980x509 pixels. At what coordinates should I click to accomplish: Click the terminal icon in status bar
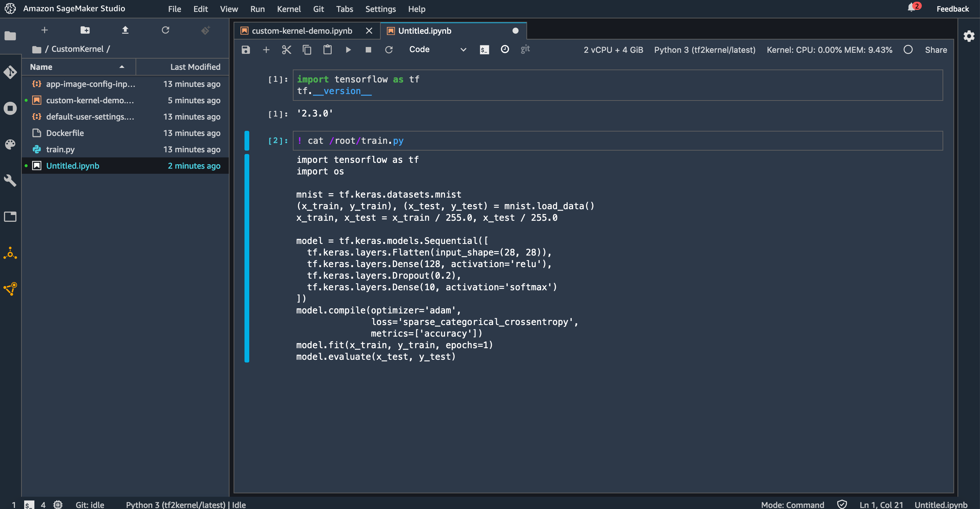29,505
